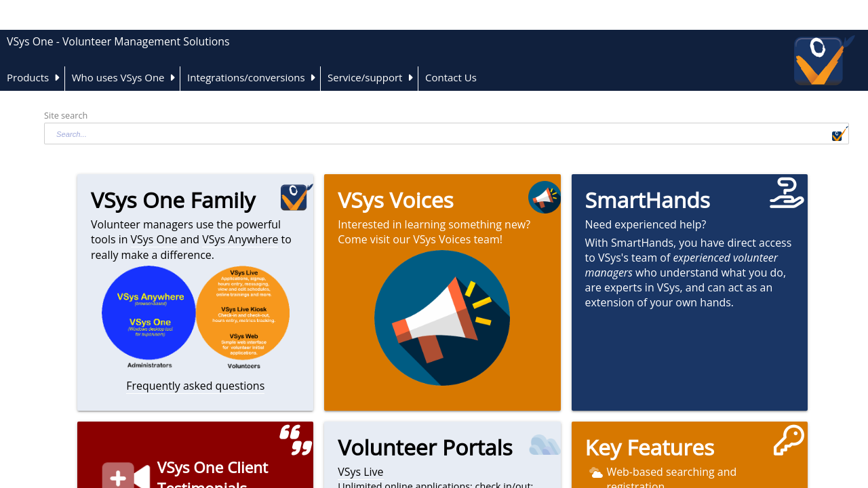Open the VSys Live link

360,472
